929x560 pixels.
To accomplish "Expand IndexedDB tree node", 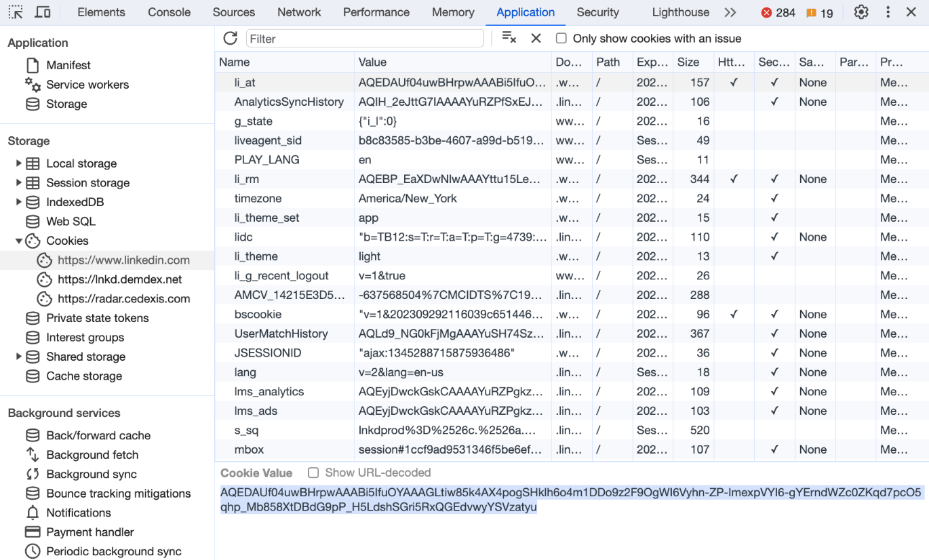I will 18,202.
